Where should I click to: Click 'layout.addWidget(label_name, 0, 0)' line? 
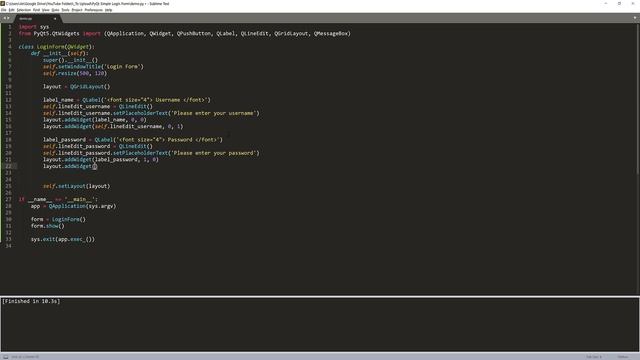pyautogui.click(x=95, y=120)
